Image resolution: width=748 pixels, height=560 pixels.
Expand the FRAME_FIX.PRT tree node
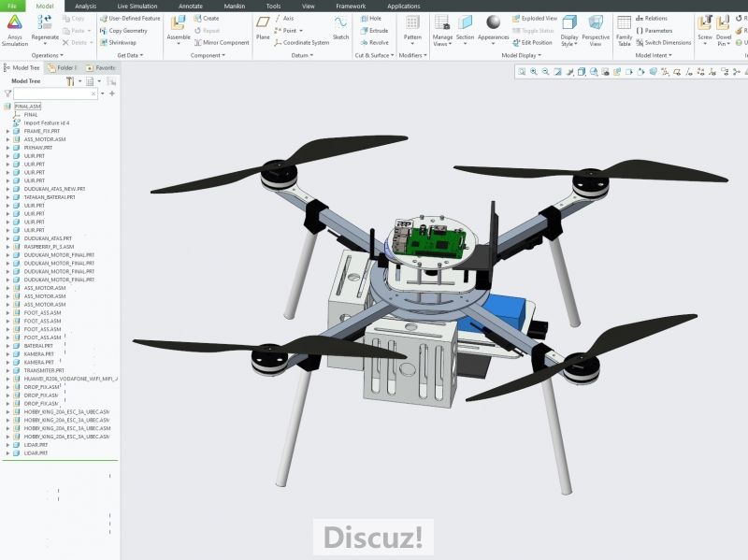(7, 132)
